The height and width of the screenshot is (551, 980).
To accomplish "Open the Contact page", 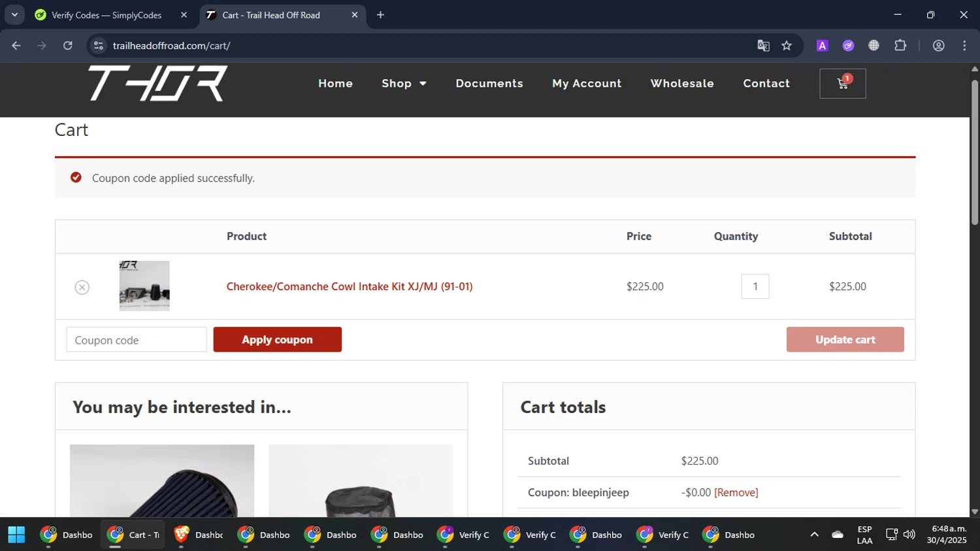I will [x=766, y=84].
